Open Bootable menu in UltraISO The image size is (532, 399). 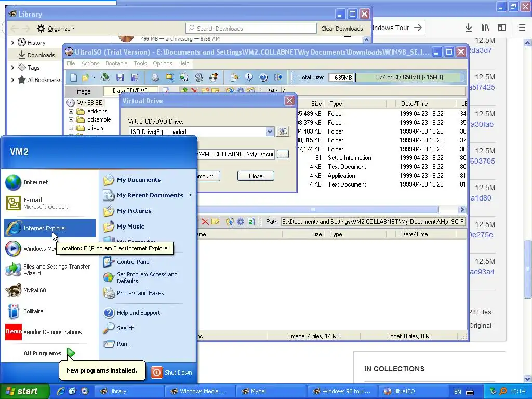(116, 63)
